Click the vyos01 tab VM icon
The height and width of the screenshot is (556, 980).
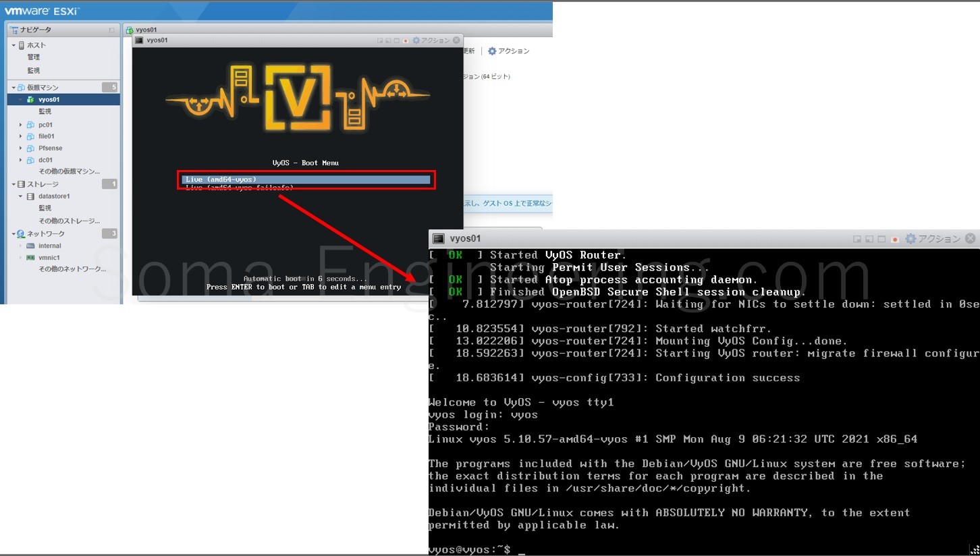point(130,30)
